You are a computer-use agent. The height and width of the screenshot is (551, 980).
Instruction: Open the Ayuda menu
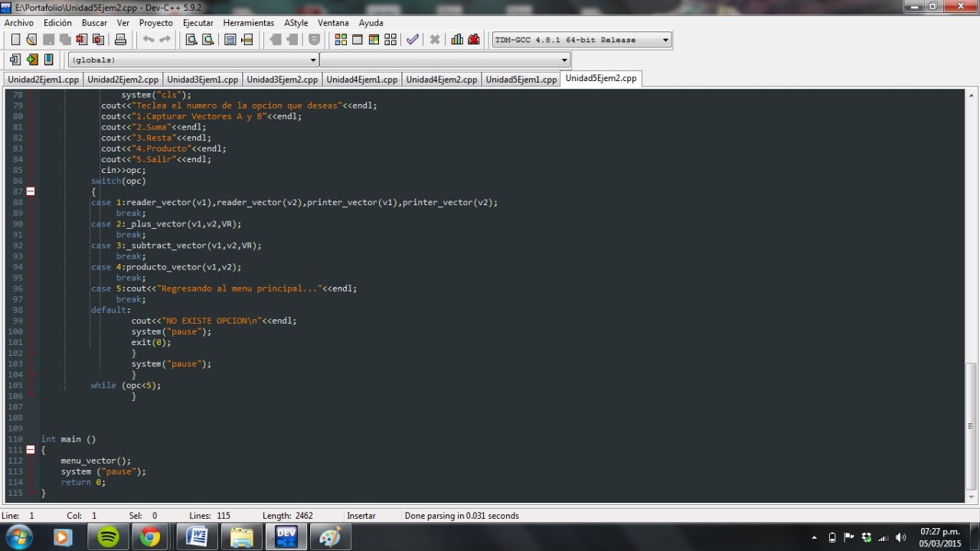pos(371,23)
